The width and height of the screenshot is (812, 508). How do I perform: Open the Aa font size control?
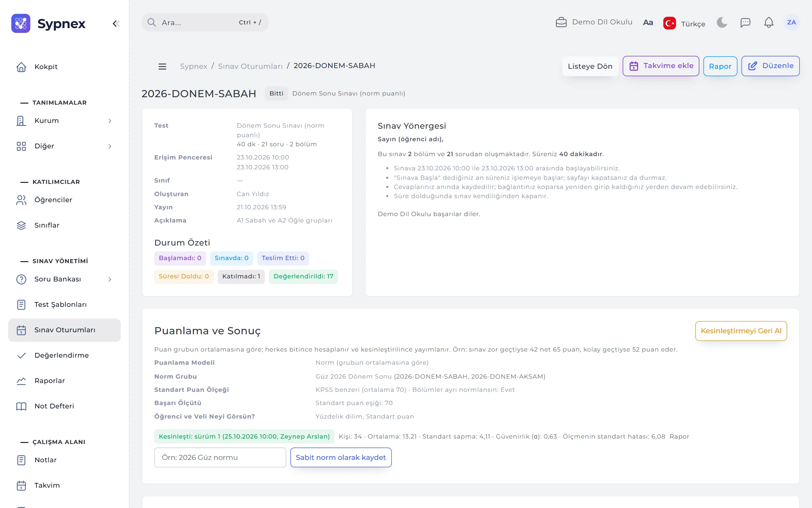[x=648, y=23]
